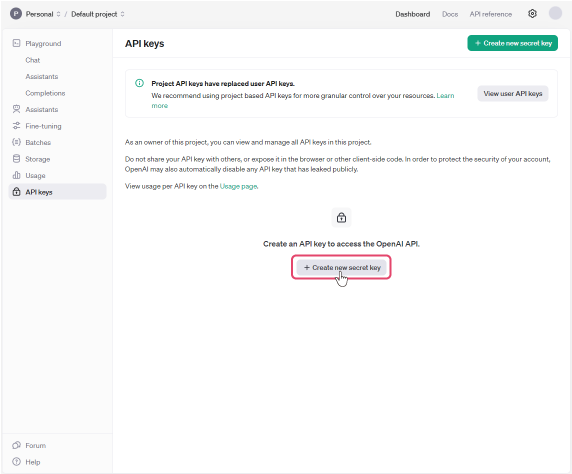Image resolution: width=572 pixels, height=474 pixels.
Task: Click the API keys lock icon in sidebar
Action: (x=16, y=192)
